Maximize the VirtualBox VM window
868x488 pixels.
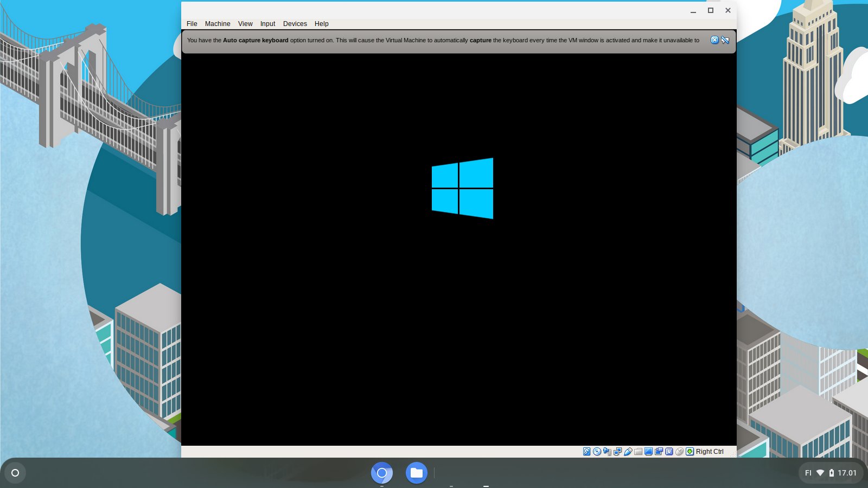(711, 10)
